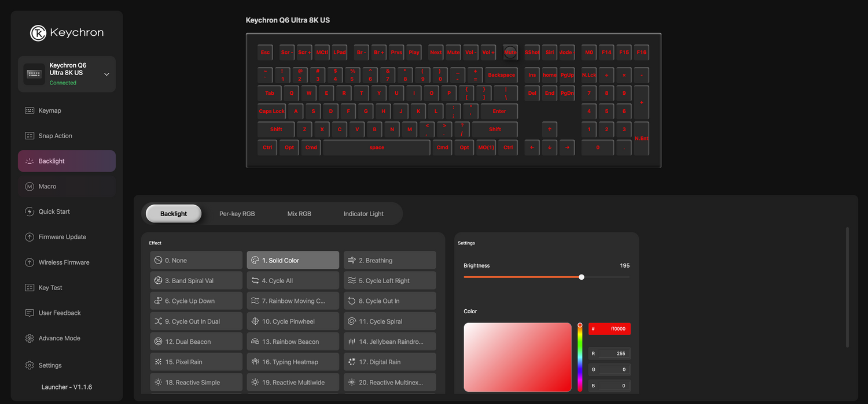868x404 pixels.
Task: Choose the 0. None effect option
Action: coord(196,261)
